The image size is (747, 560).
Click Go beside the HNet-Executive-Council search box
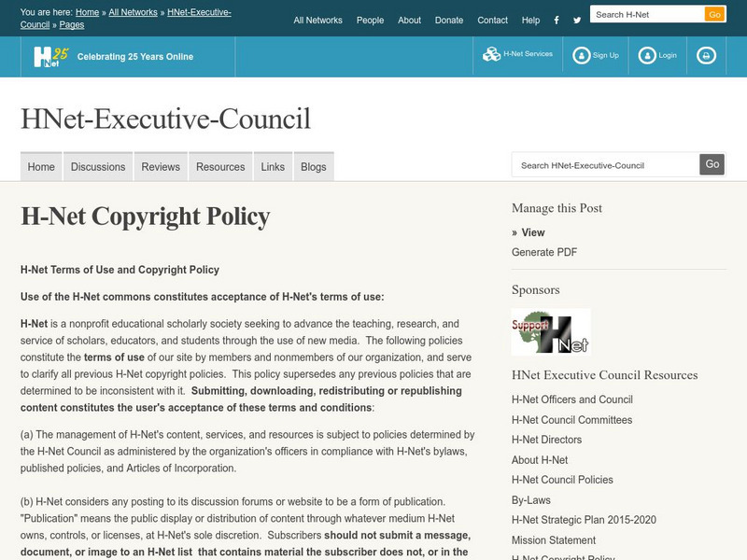(712, 163)
